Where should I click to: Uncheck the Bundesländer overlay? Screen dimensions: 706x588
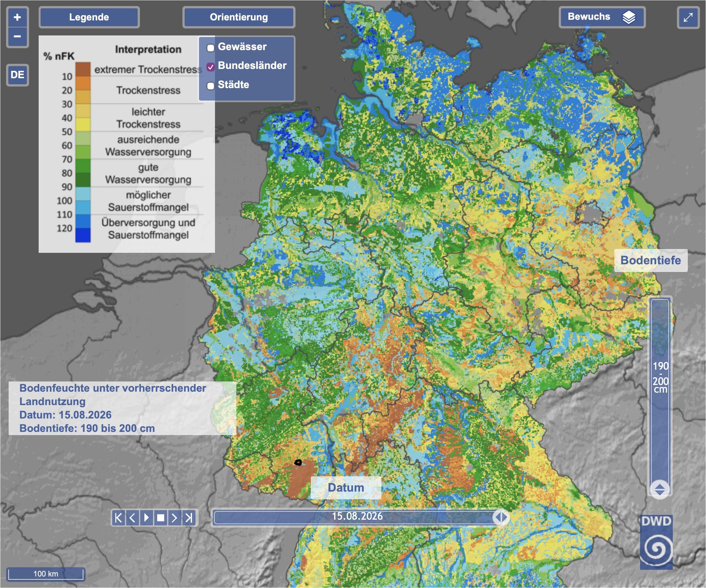tap(211, 67)
